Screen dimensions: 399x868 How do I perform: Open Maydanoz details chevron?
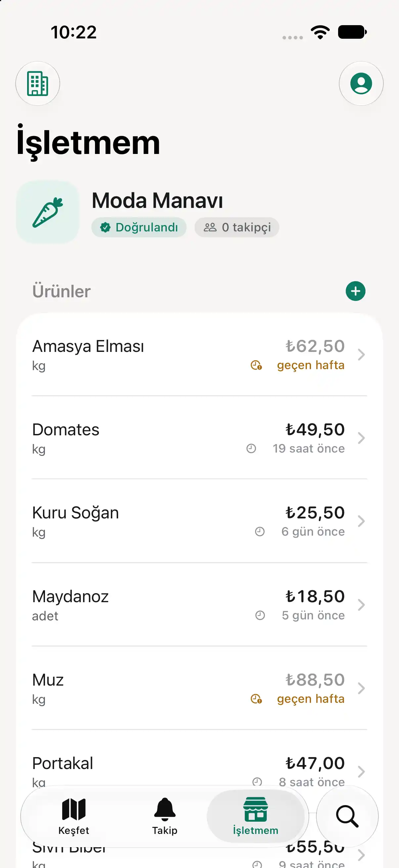pyautogui.click(x=361, y=605)
